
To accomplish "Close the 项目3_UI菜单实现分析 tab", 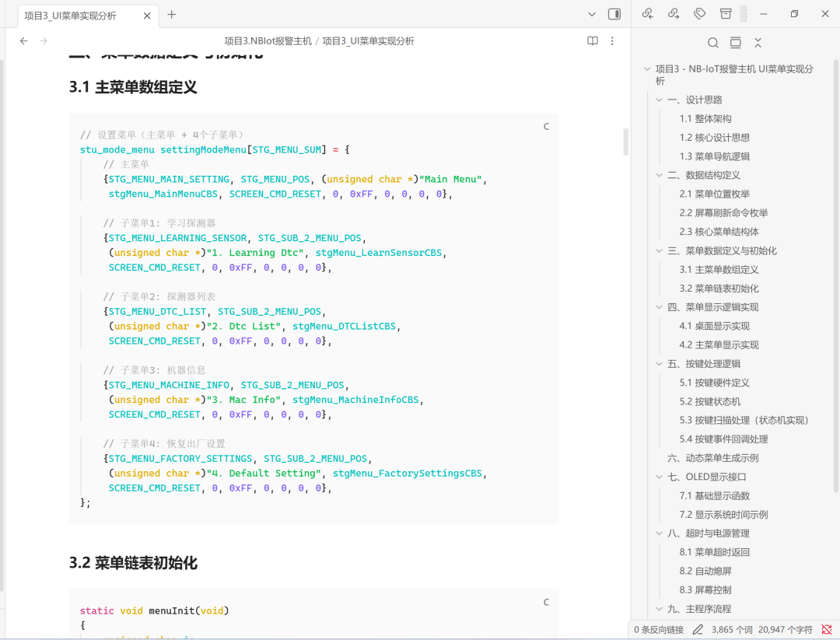I will [147, 16].
